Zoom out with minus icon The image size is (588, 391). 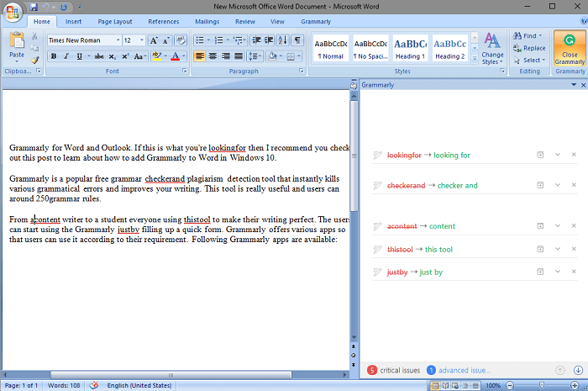[510, 385]
